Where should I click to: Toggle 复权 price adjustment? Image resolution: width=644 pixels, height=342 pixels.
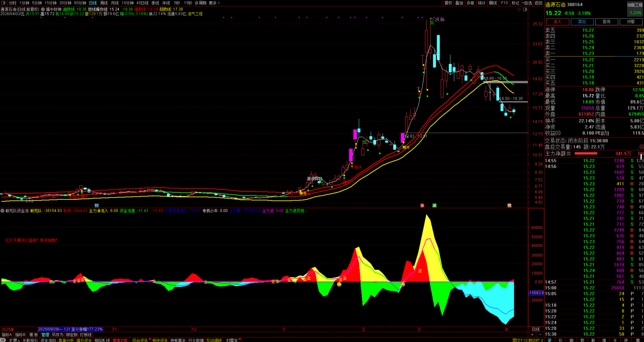[x=448, y=3]
